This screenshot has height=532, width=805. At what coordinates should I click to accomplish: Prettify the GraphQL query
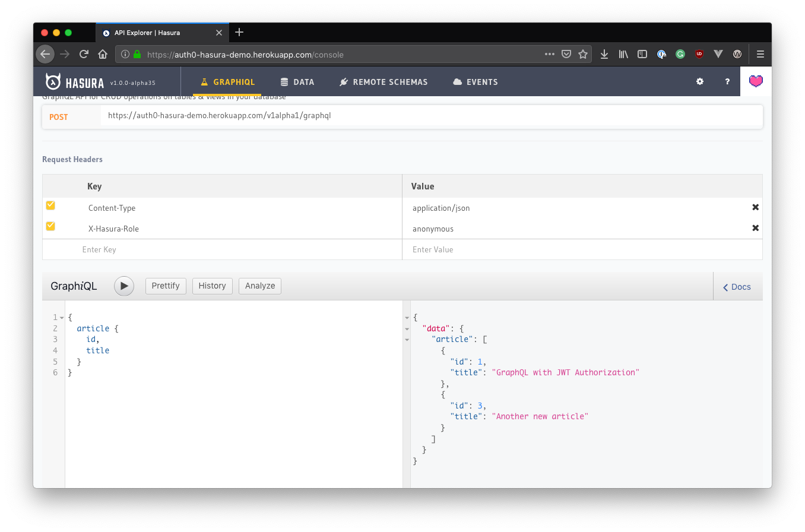pyautogui.click(x=166, y=286)
